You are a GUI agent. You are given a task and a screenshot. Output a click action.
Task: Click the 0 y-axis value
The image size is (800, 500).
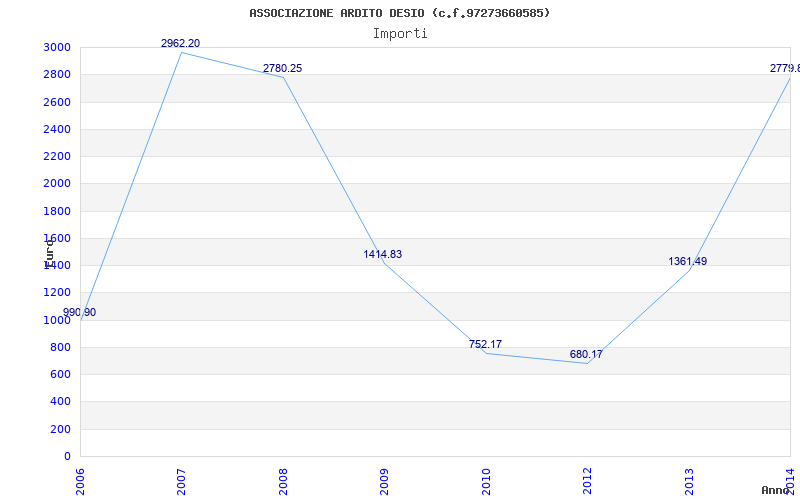tap(67, 457)
